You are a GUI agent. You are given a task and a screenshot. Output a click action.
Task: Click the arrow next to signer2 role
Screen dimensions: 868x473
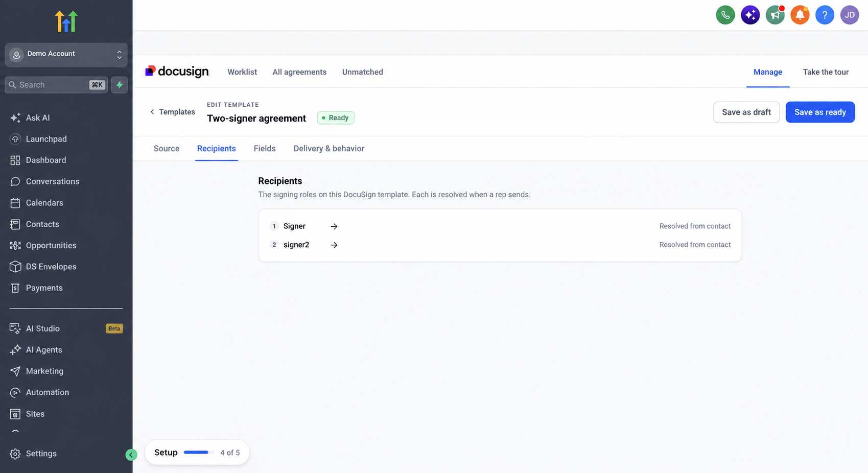tap(334, 245)
